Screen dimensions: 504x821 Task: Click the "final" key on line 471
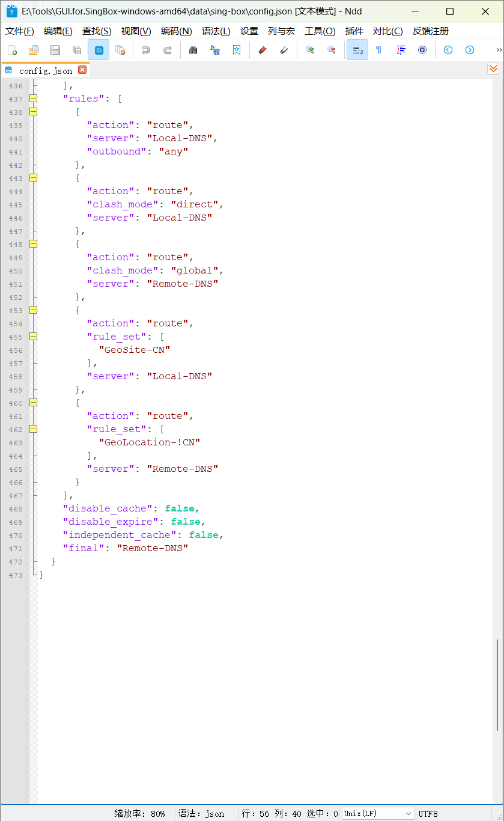point(83,548)
